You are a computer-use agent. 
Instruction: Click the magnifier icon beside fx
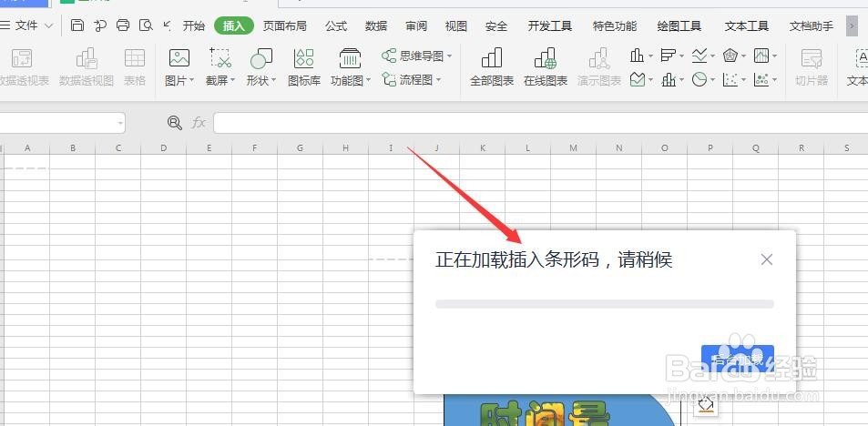click(174, 123)
